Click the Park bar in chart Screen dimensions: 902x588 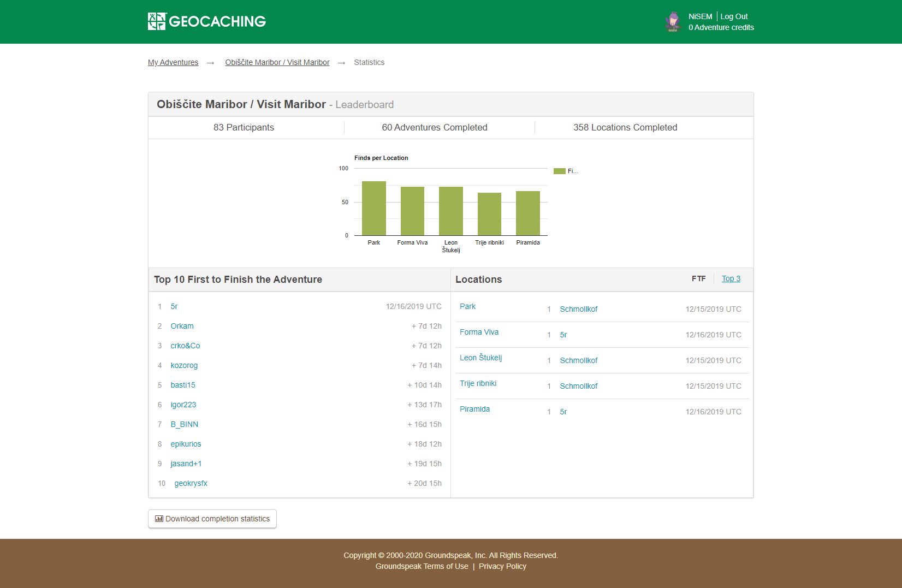[374, 209]
